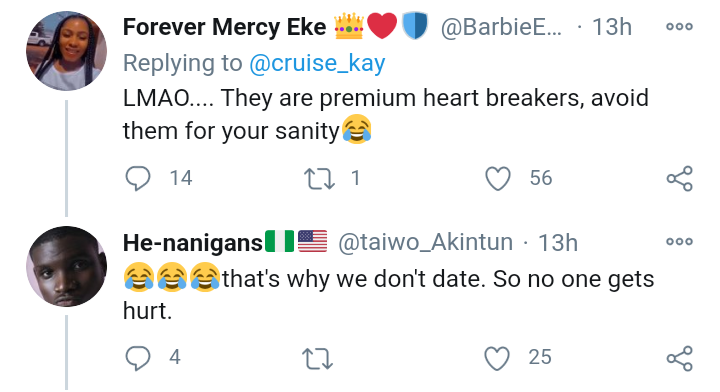Like He-nanigans' tweet with 25 likes
Screen dimensions: 720x392
click(x=497, y=358)
